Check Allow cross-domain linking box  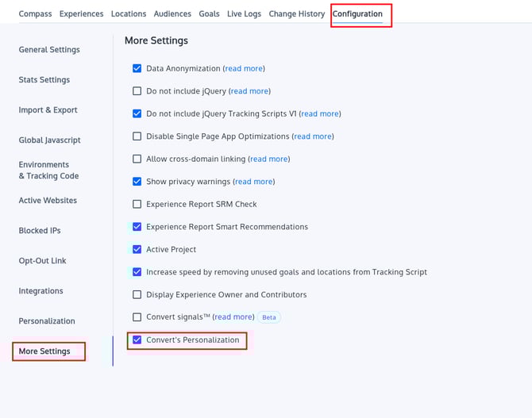137,159
